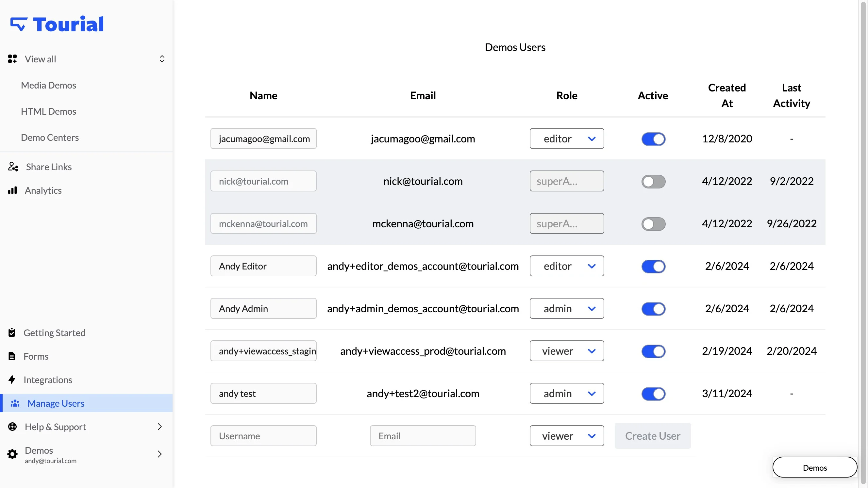Click the Demos account gear icon

click(x=12, y=454)
